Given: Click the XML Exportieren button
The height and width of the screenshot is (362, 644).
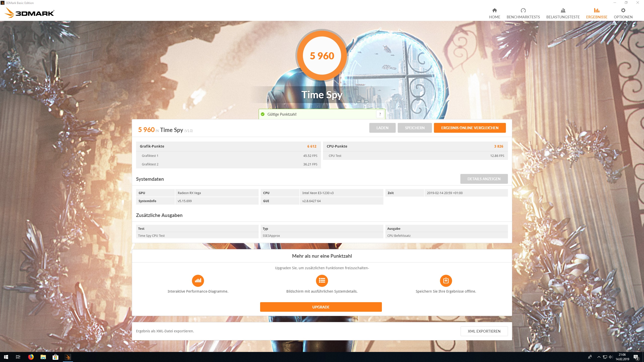Looking at the screenshot, I should [x=484, y=331].
